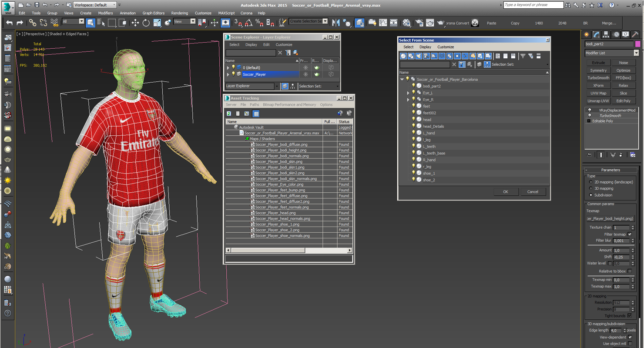644x348 pixels.
Task: Collapse Soccer_or_Football_Player_Barcelona tree node
Action: point(402,80)
